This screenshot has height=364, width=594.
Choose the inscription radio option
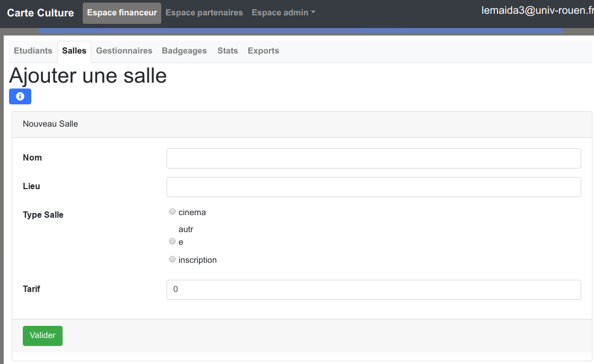tap(172, 260)
